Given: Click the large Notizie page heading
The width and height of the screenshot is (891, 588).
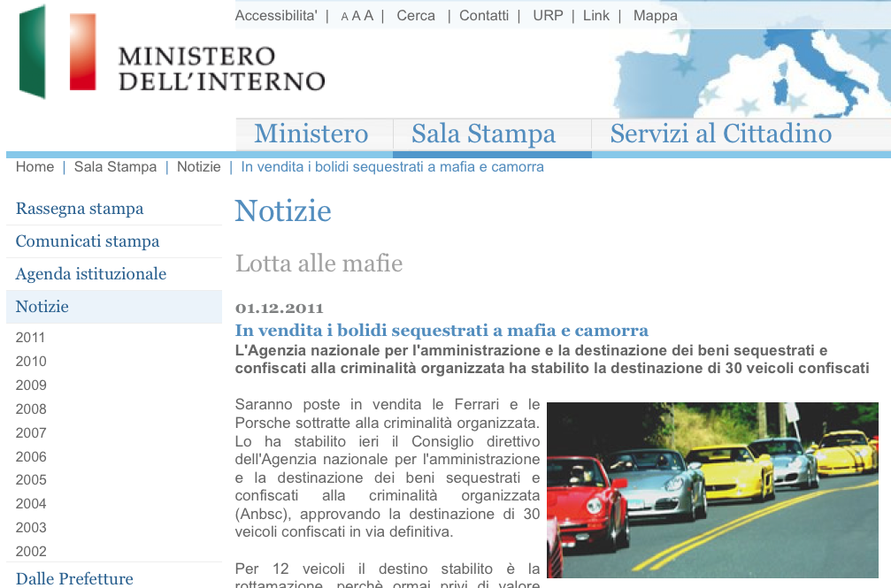Looking at the screenshot, I should (x=283, y=210).
